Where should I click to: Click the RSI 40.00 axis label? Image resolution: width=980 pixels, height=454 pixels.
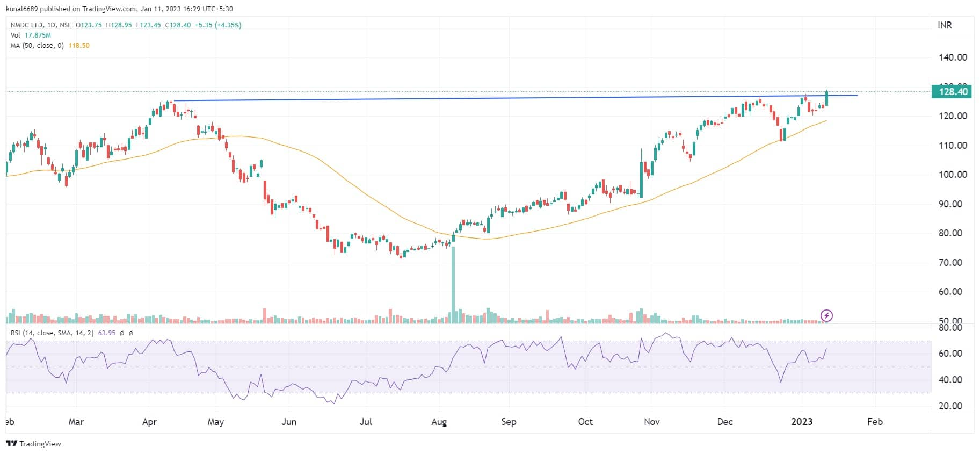(x=950, y=380)
